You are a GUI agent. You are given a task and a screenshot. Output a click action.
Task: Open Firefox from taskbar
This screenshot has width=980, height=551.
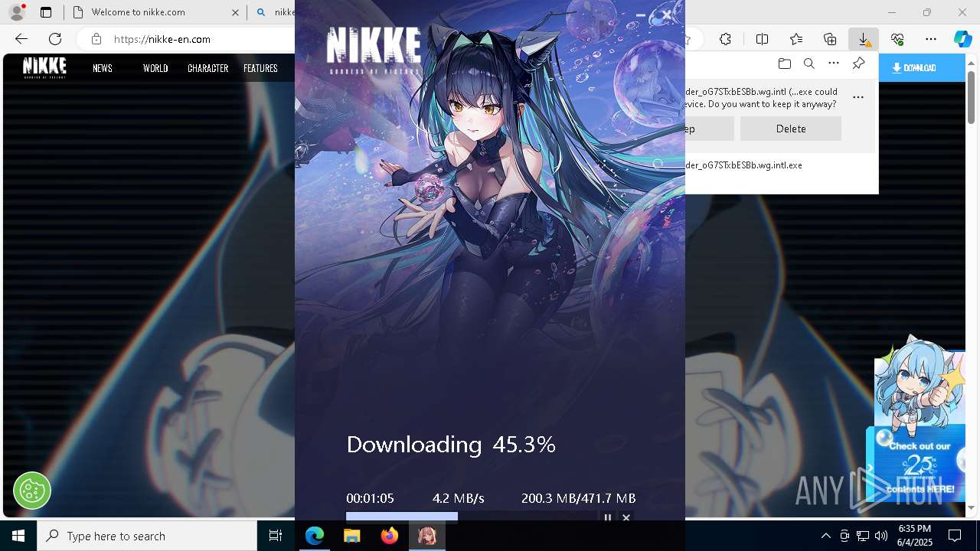[x=390, y=536]
